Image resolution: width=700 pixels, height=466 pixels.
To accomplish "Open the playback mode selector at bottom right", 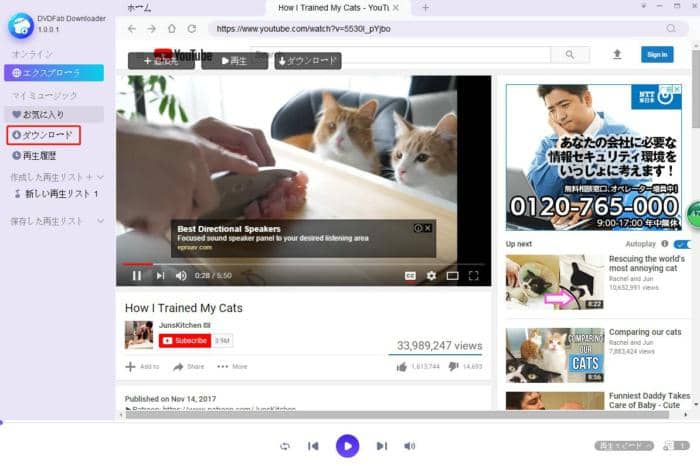I will [x=624, y=445].
